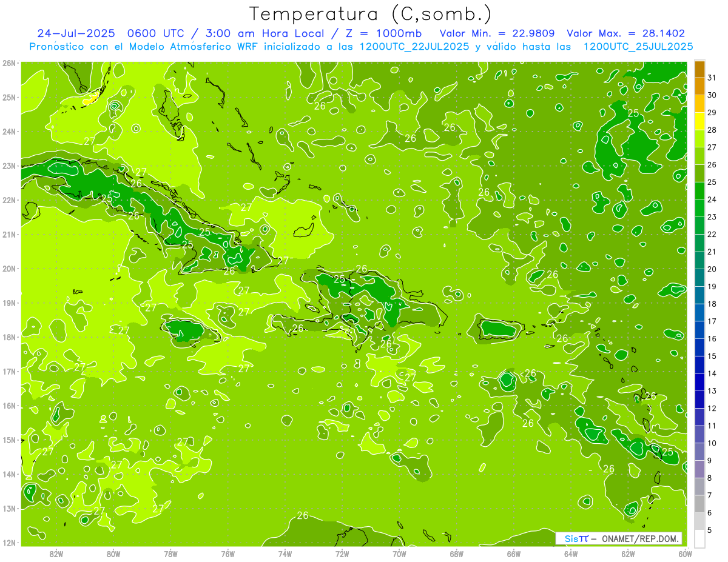Screen dimensions: 728x562
Task: Click the yellow swatch between 28 and 29
Action: [700, 121]
